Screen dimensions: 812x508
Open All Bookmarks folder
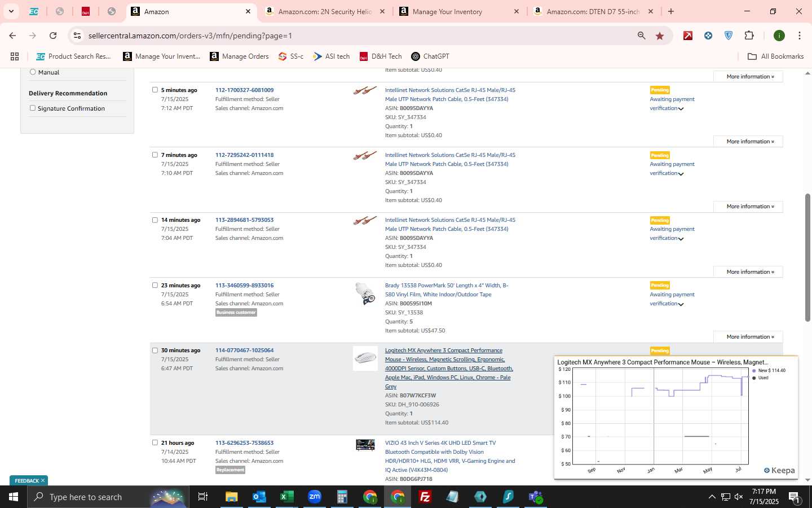click(775, 56)
